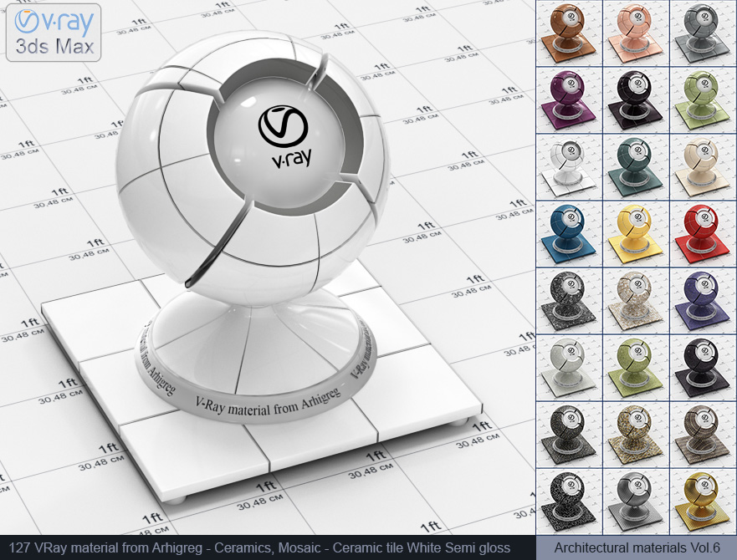Select the violet blue mosaic material thumbnail

point(704,301)
